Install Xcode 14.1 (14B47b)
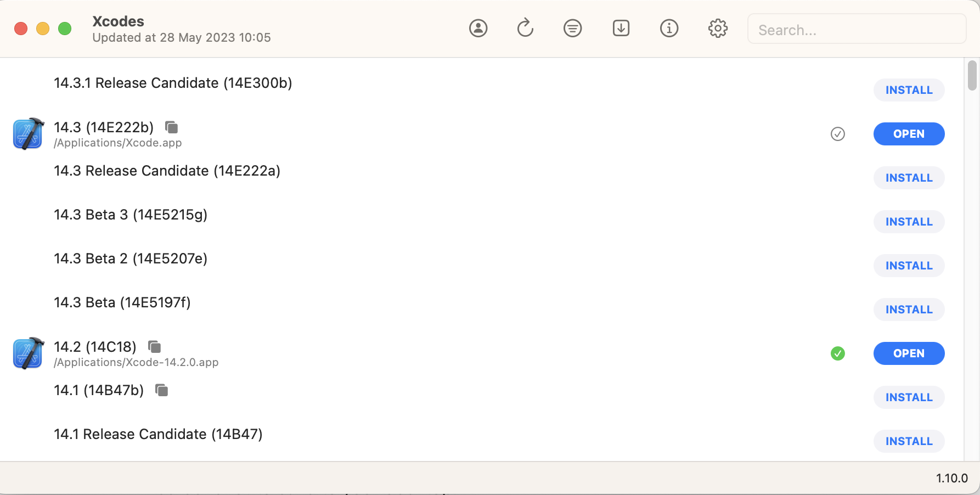This screenshot has height=495, width=980. [x=909, y=397]
